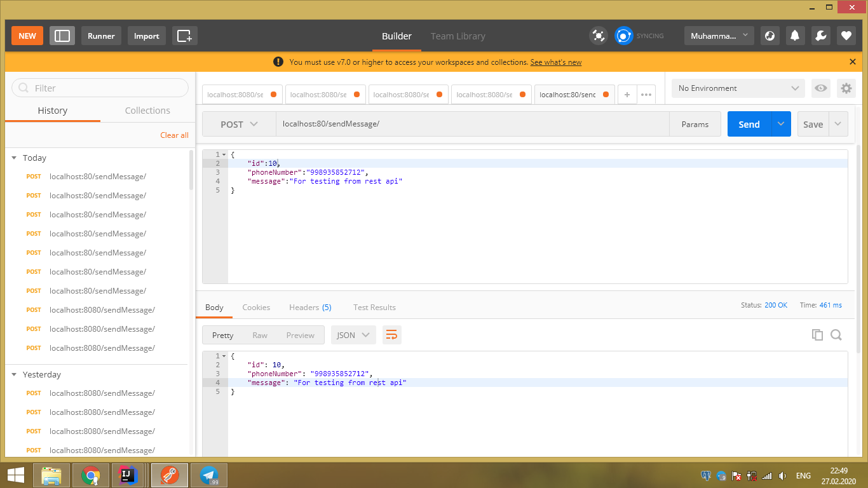The width and height of the screenshot is (868, 488).
Task: Click the Postman taskbar icon
Action: tap(169, 475)
